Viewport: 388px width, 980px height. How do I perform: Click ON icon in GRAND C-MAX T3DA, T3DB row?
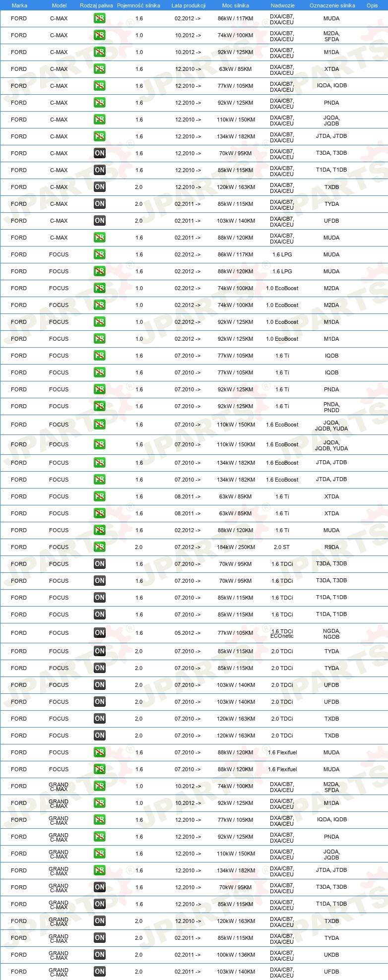[100, 887]
